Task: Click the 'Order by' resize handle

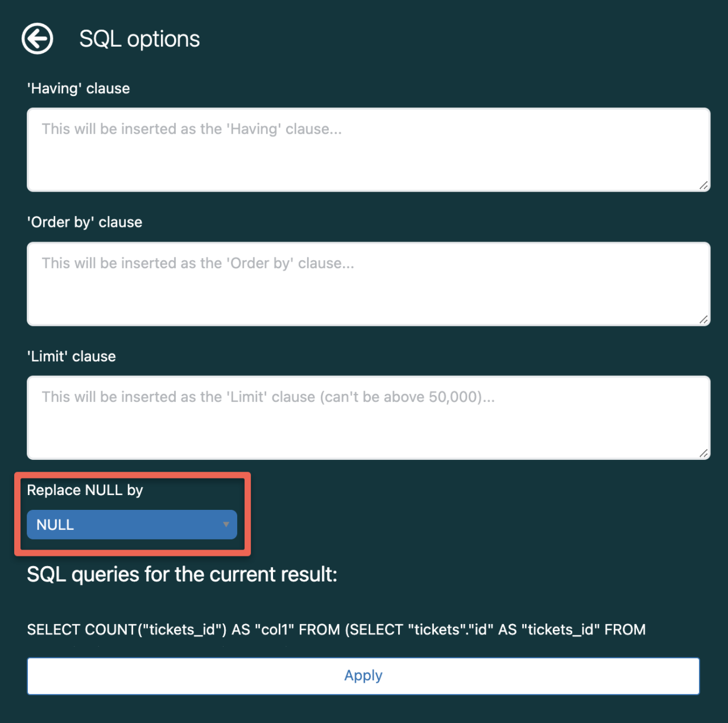Action: [704, 319]
